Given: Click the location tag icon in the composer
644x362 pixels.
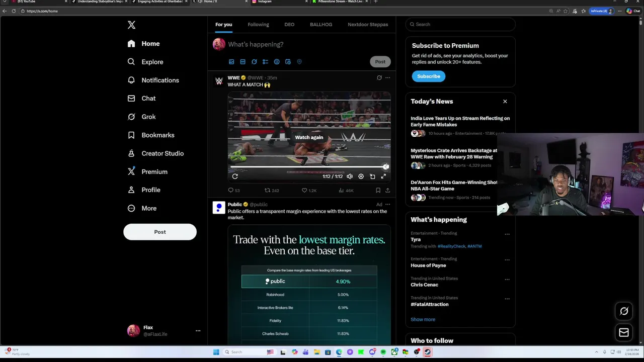Looking at the screenshot, I should pos(299,62).
